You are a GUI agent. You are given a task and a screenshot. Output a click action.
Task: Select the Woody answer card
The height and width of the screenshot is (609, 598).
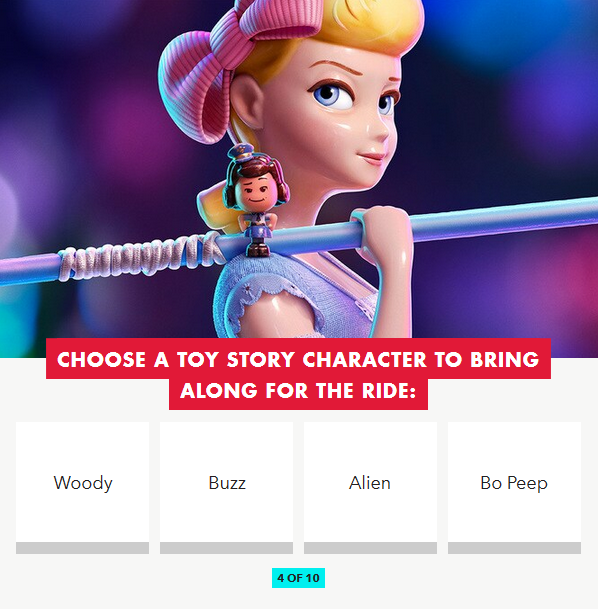(82, 487)
